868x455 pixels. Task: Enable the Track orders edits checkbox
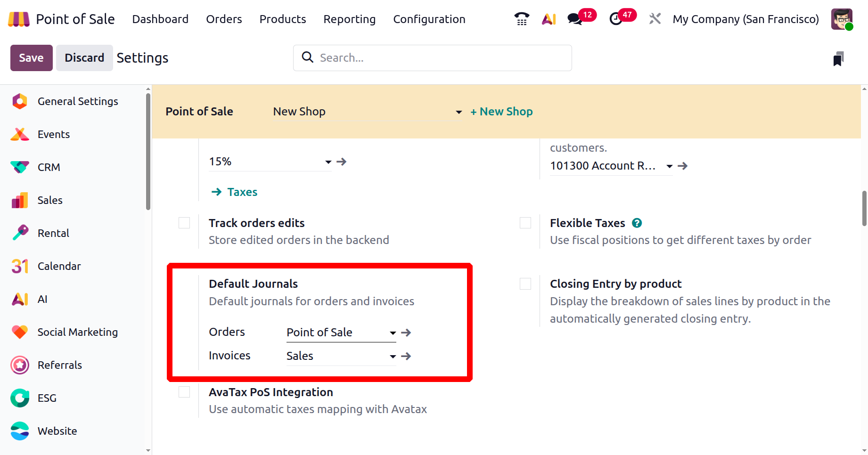[x=184, y=223]
